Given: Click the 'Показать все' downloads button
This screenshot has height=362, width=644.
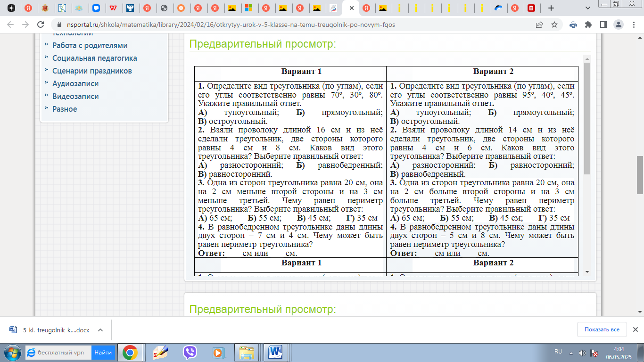Looking at the screenshot, I should coord(602,329).
